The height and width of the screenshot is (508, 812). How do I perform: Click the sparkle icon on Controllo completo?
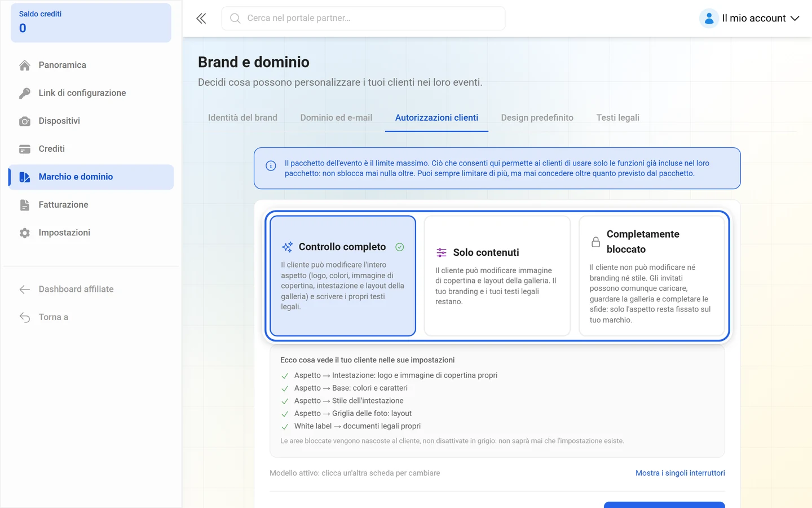point(287,247)
